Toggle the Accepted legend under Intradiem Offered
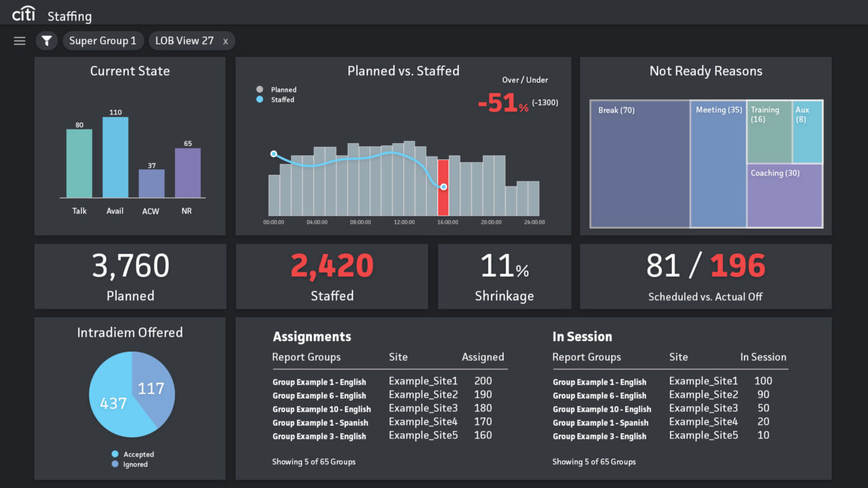Screen dimensions: 868x488 (x=133, y=454)
